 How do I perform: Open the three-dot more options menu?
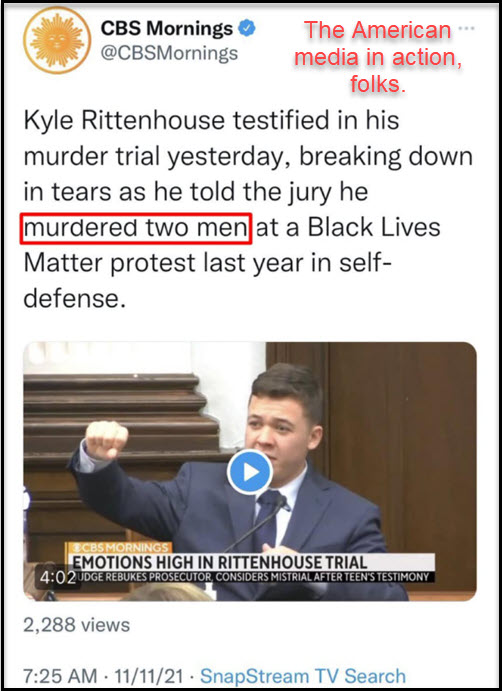[x=466, y=28]
